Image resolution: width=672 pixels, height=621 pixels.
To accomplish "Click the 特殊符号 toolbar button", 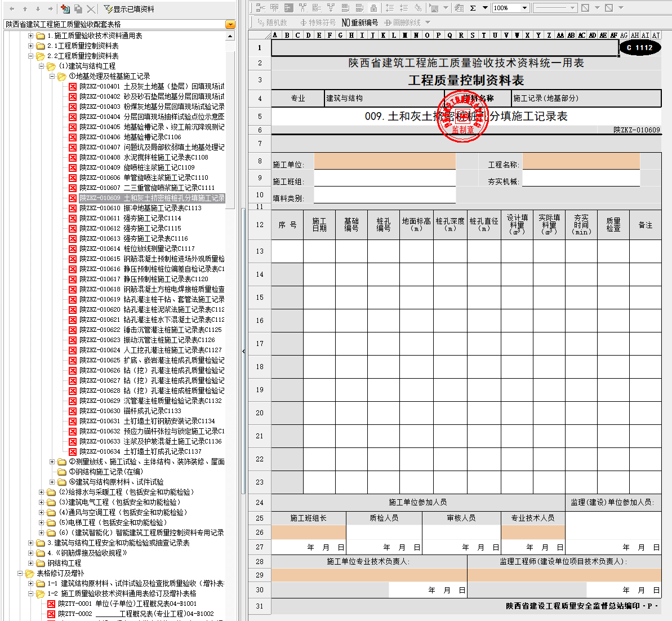I will click(x=318, y=23).
